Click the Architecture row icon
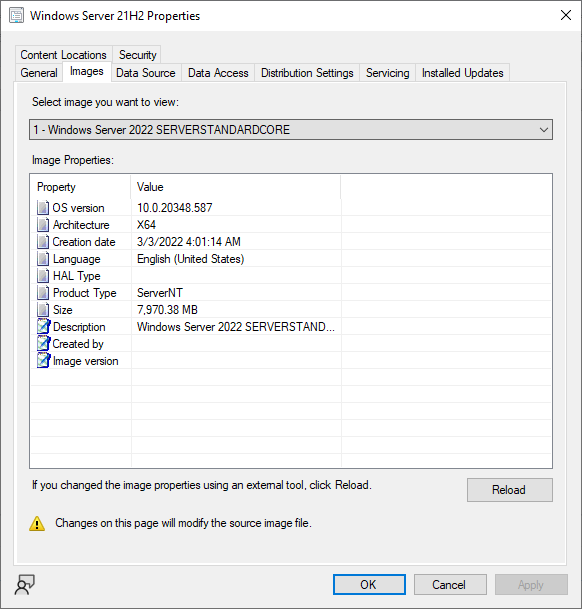Screen dimensions: 582x609 click(43, 224)
